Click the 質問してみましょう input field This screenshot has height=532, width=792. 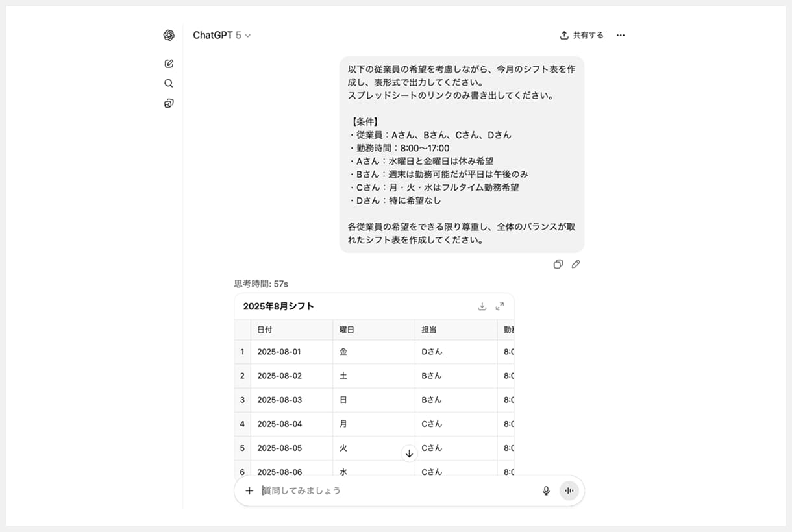pos(390,490)
